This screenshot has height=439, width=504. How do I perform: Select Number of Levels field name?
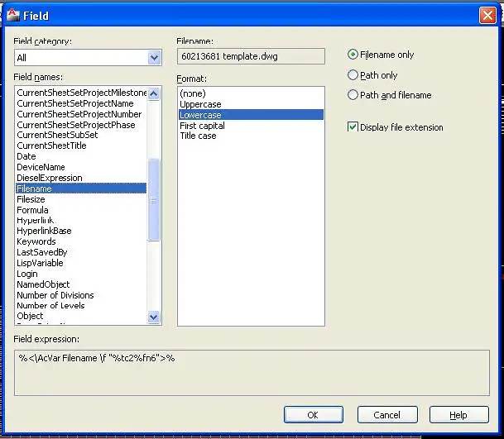[81, 305]
